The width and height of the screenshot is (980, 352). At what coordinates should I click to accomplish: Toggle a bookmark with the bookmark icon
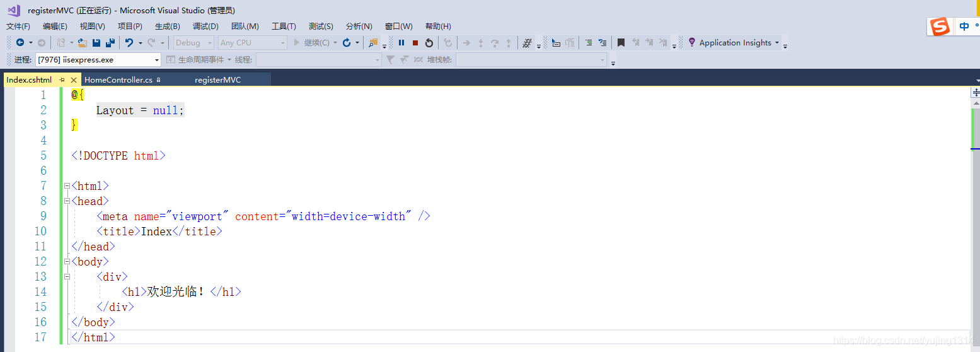(x=621, y=43)
